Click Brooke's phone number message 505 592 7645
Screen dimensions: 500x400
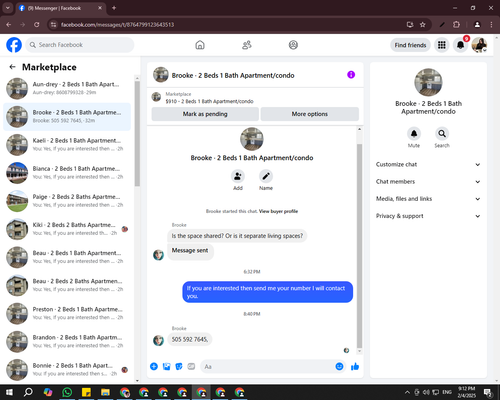[190, 339]
